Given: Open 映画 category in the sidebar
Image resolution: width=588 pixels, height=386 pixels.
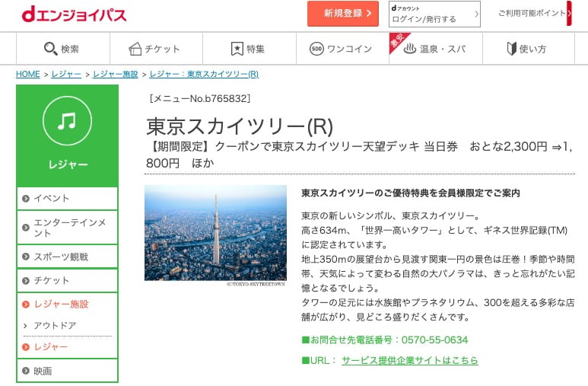Looking at the screenshot, I should pos(67,371).
